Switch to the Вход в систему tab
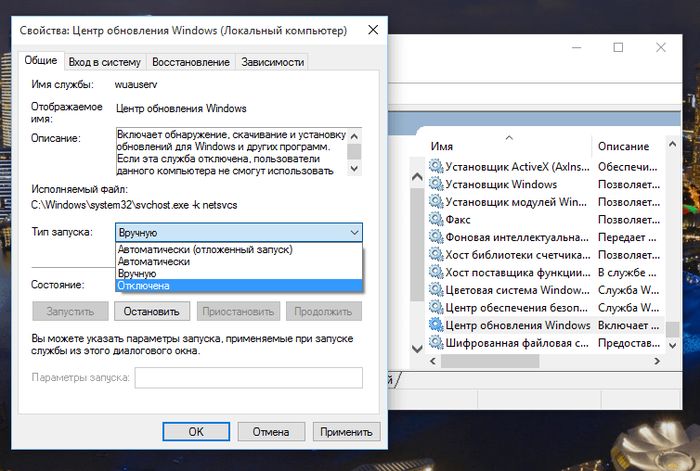 point(105,62)
